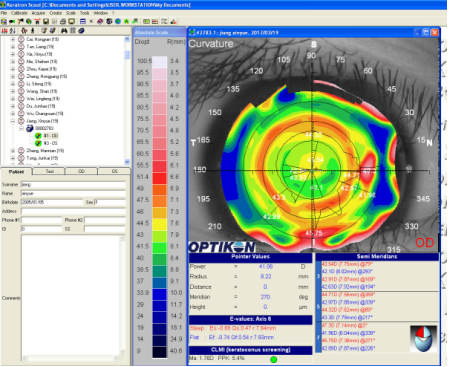Viewport: 449px width, 367px height.
Task: Click the topography window title icon
Action: pos(192,33)
